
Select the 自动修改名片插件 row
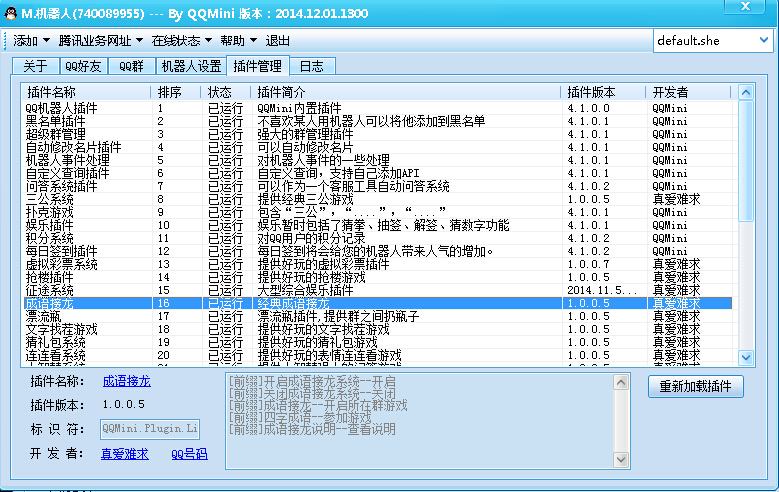(x=378, y=147)
